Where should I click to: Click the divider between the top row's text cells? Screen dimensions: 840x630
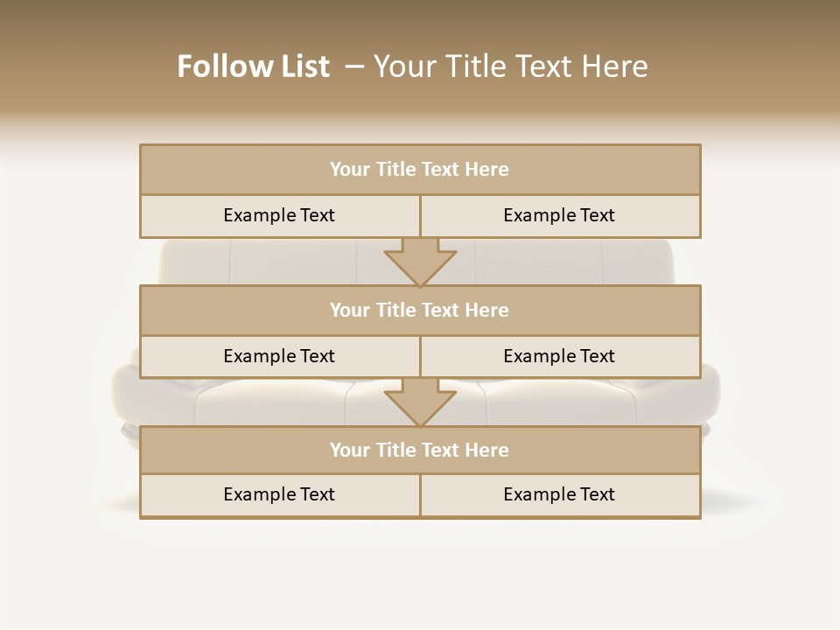420,215
